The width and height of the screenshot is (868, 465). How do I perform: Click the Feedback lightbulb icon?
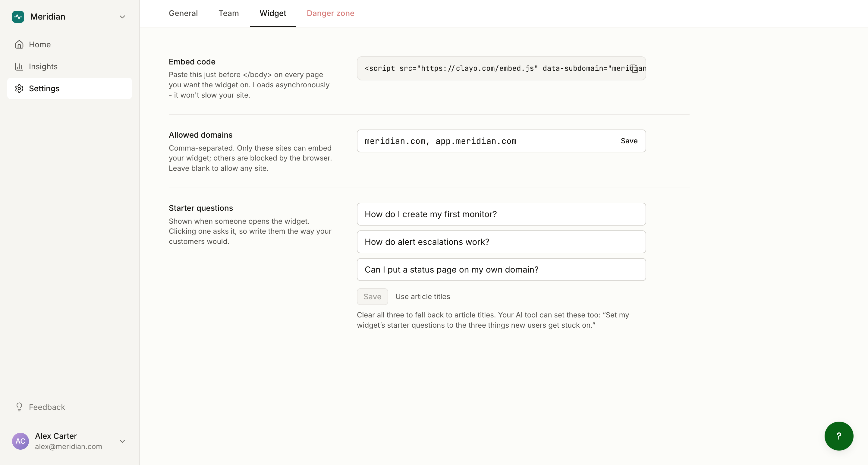click(x=19, y=407)
